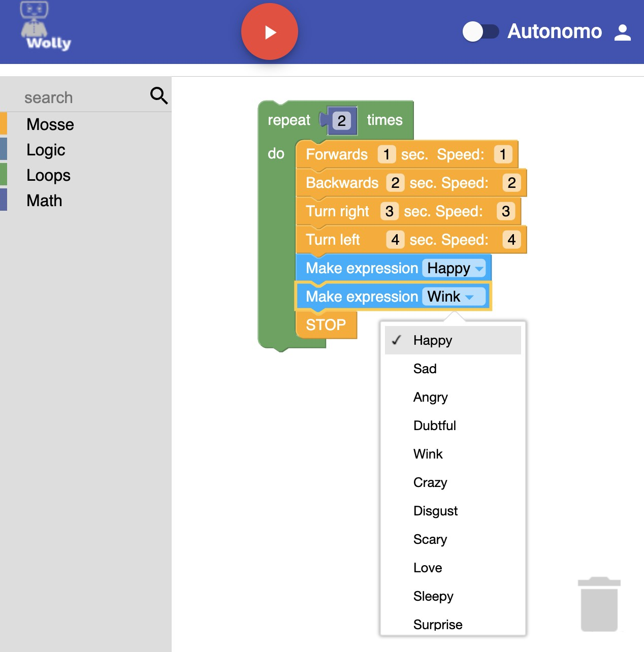This screenshot has height=652, width=644.
Task: Open the Happy expression dropdown
Action: 454,268
